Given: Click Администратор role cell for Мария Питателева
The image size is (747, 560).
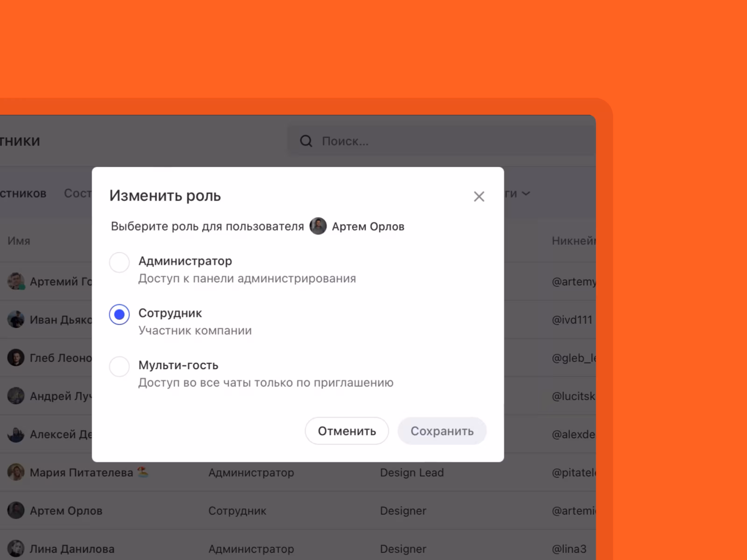Looking at the screenshot, I should (x=251, y=472).
